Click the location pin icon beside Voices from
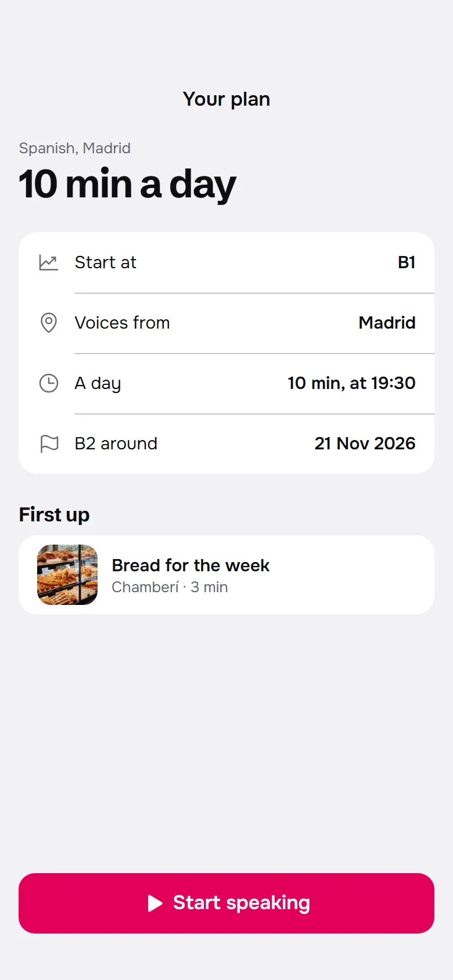Viewport: 453px width, 980px height. point(49,323)
